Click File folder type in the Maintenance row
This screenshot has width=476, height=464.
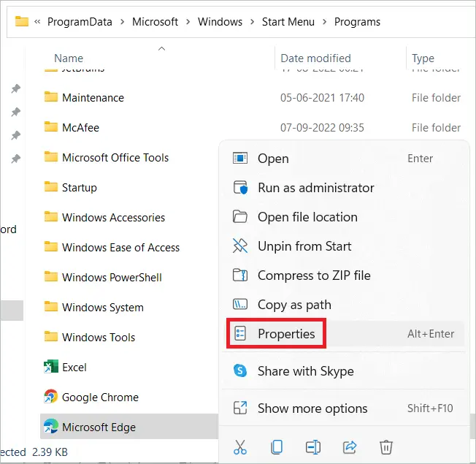pyautogui.click(x=437, y=97)
